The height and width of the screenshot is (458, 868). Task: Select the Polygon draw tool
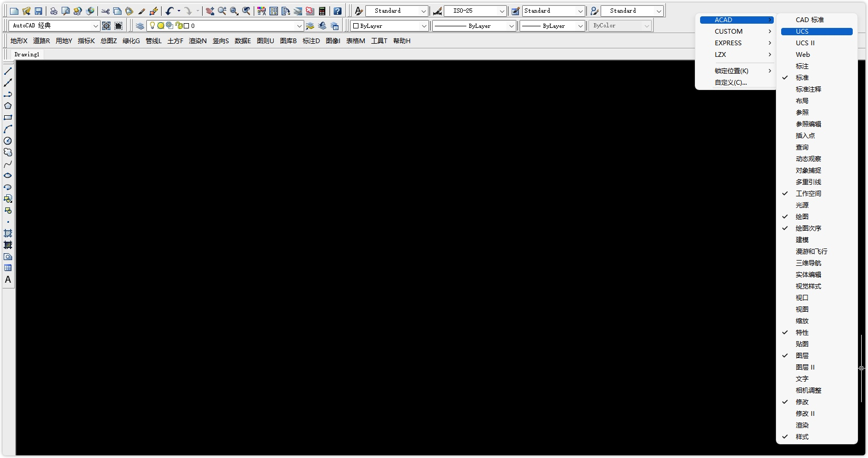coord(8,106)
